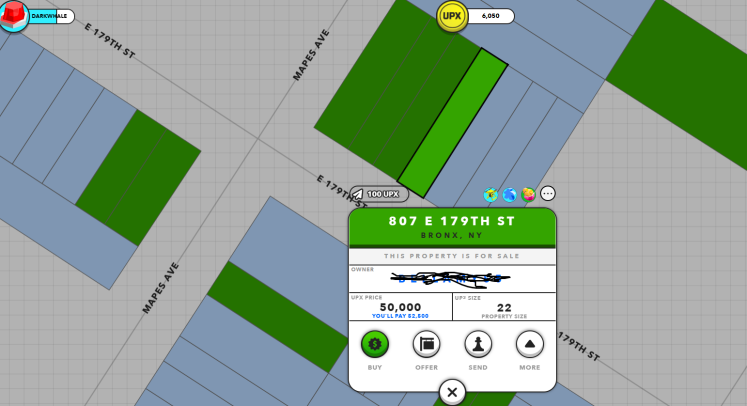
Task: Click the BRONX, NY location text
Action: click(452, 235)
